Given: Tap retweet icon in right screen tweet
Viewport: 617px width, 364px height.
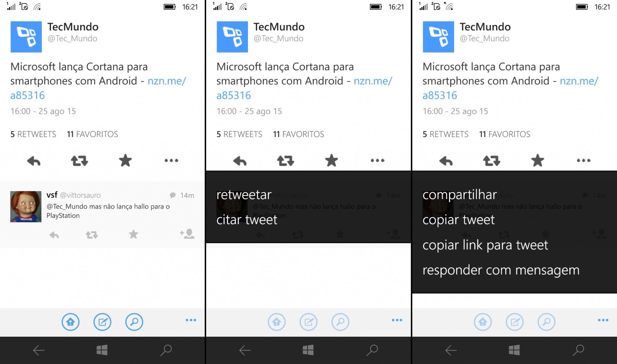Looking at the screenshot, I should [x=492, y=161].
